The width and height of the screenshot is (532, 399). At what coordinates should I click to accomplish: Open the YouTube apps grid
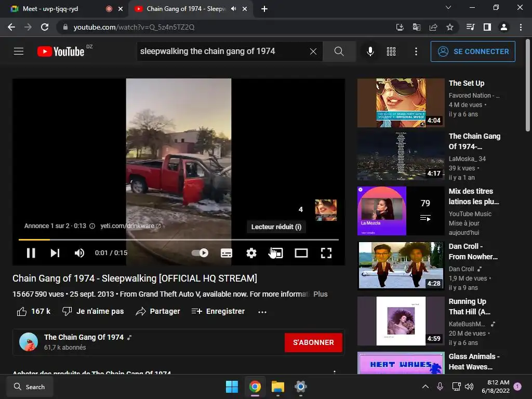click(391, 51)
